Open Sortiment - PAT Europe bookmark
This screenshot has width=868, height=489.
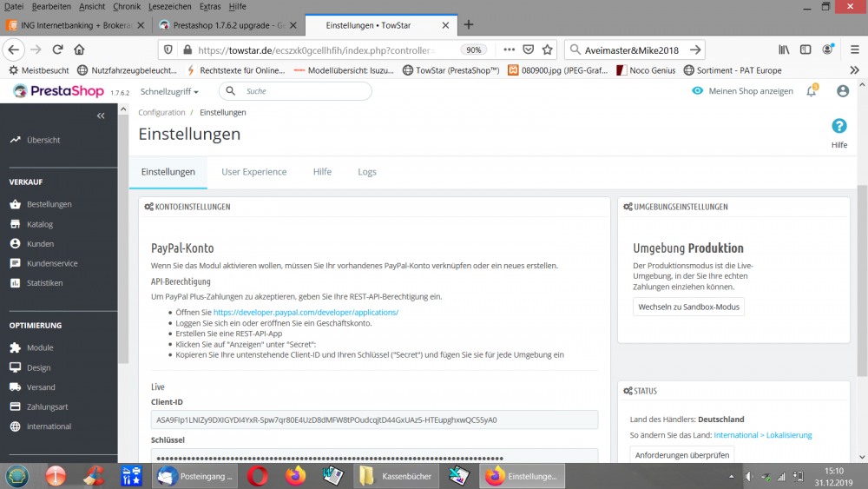click(x=733, y=70)
